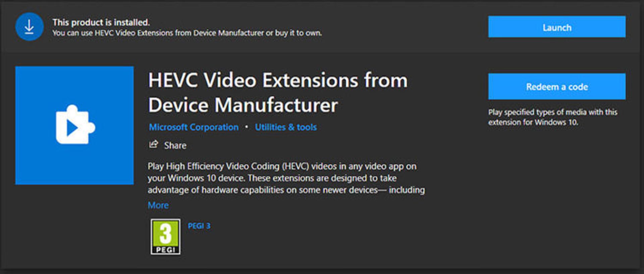Click the 'This product is installed.' message

101,22
